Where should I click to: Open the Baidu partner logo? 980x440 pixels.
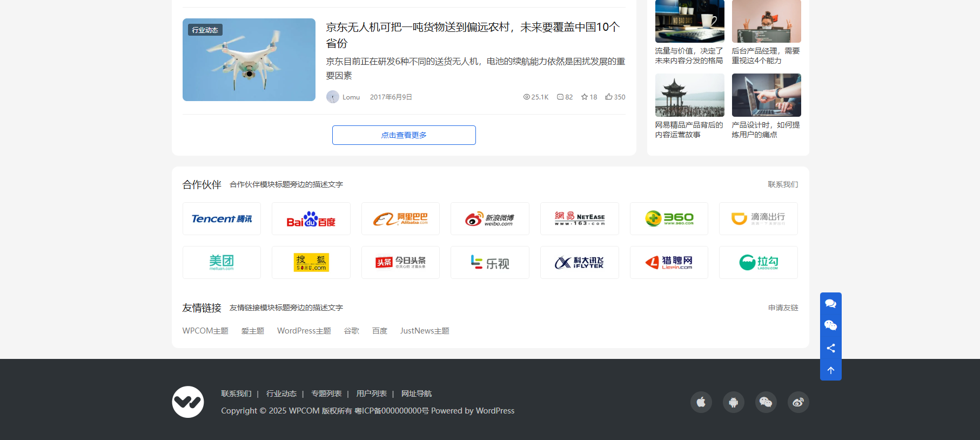311,218
